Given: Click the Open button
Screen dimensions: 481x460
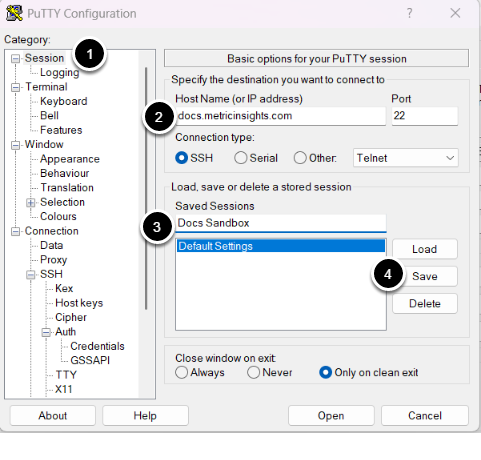Looking at the screenshot, I should click(331, 415).
